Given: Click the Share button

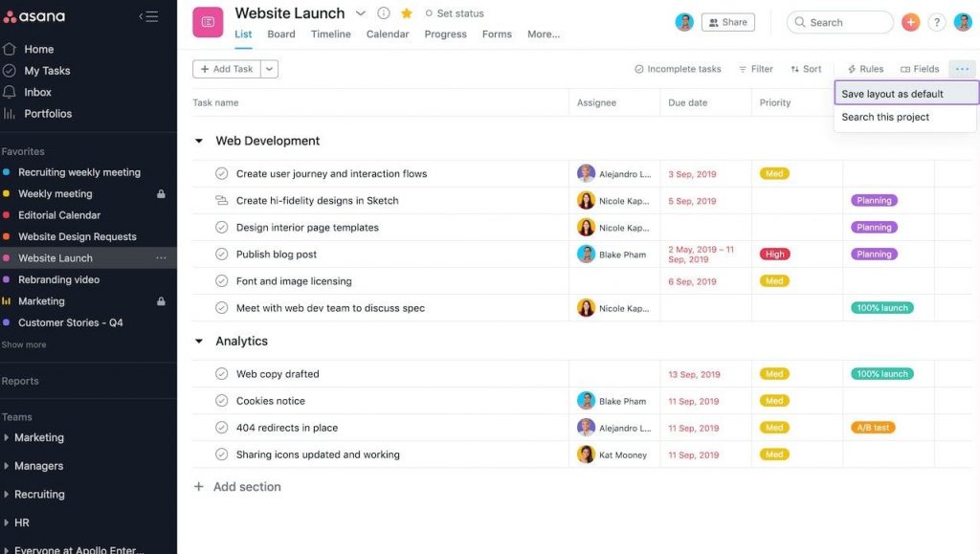Looking at the screenshot, I should pyautogui.click(x=727, y=22).
